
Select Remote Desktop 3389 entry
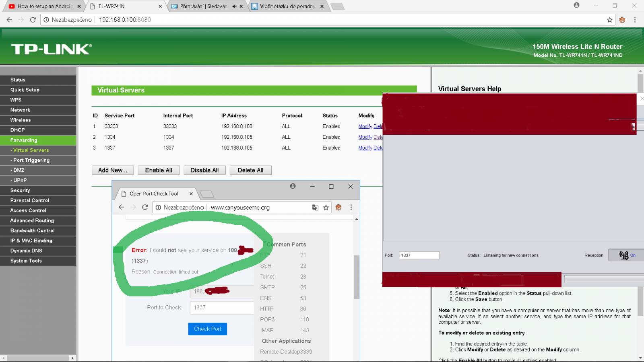coord(286,352)
